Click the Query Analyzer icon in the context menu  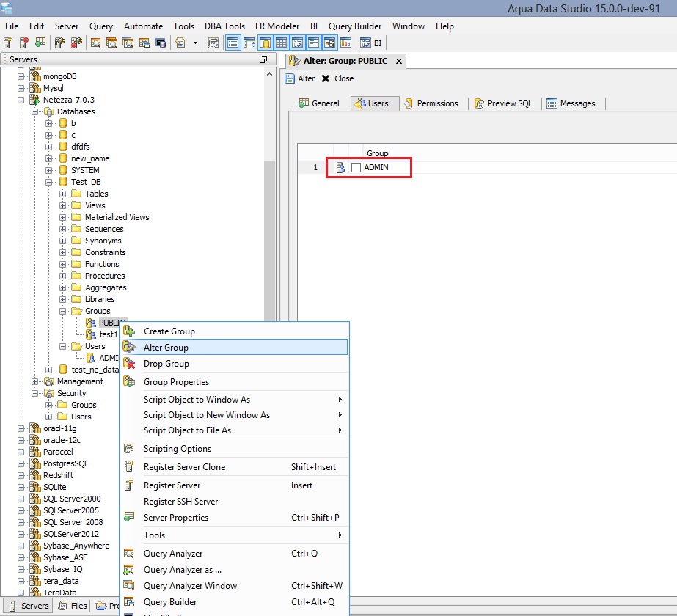pos(128,554)
